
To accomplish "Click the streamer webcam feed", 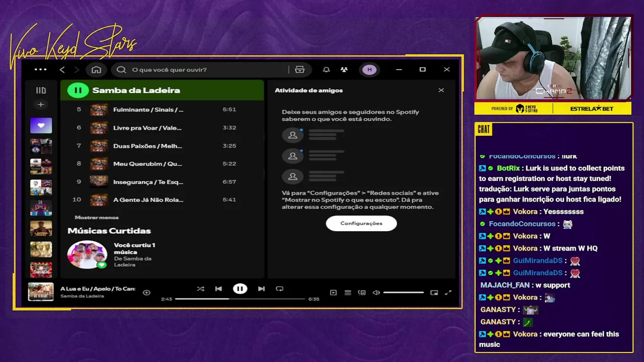I will tap(553, 58).
